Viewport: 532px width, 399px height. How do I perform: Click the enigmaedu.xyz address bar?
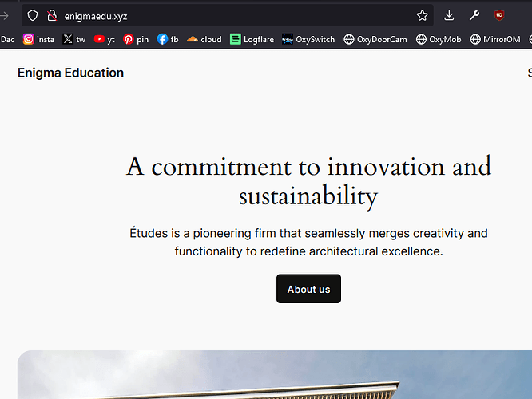pyautogui.click(x=228, y=16)
